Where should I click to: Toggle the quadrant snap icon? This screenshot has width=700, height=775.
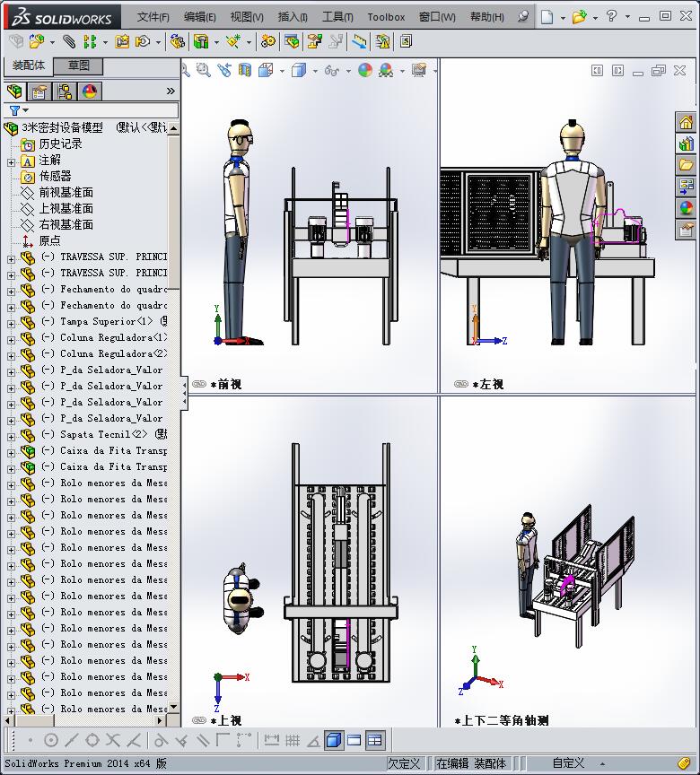(92, 740)
